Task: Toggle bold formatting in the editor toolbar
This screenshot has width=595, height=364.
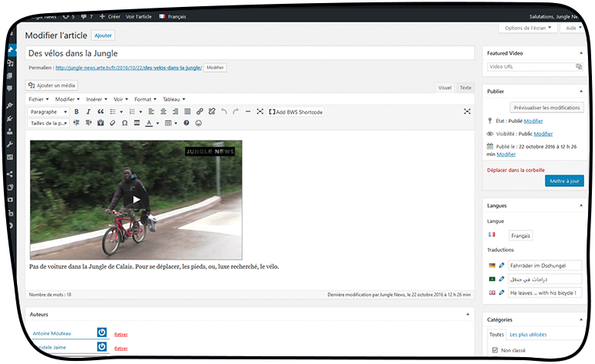Action: point(76,112)
